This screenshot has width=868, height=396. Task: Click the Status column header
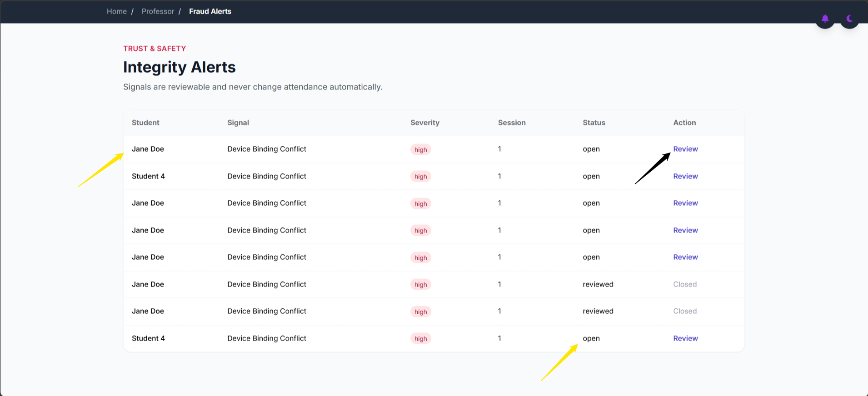(x=594, y=123)
